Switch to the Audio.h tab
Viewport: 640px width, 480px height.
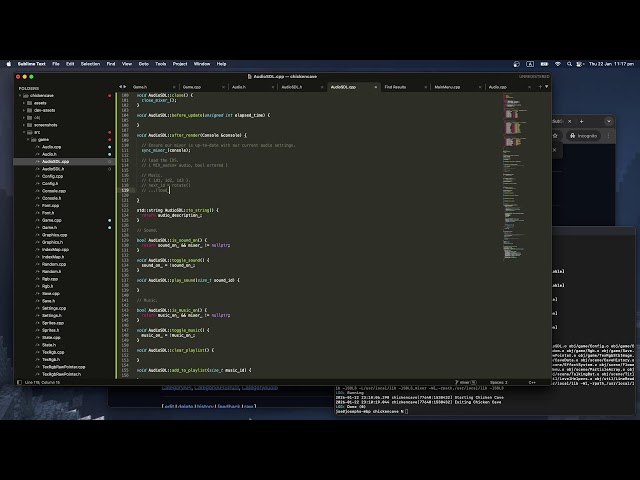coord(239,87)
